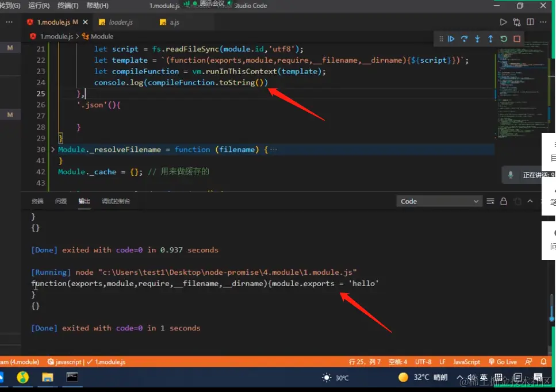Change indentation via 空格: 4
556x392 pixels.
click(x=398, y=362)
